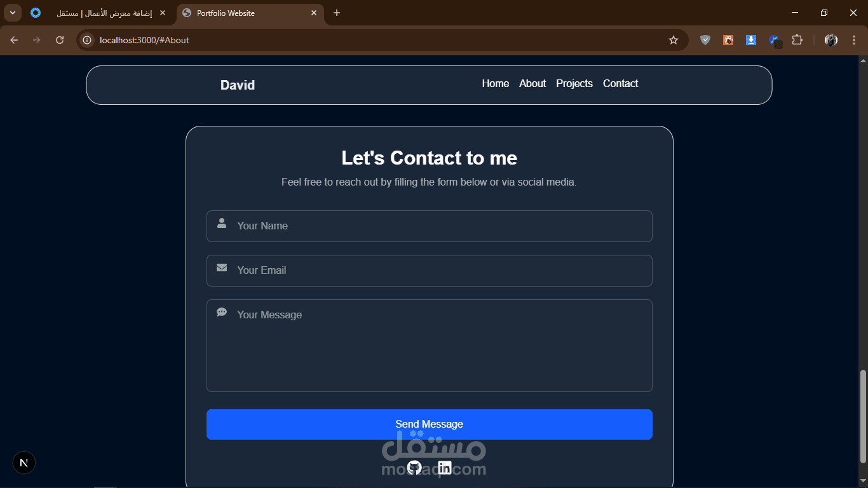Open the browser profile avatar
This screenshot has height=488, width=868.
tap(831, 40)
